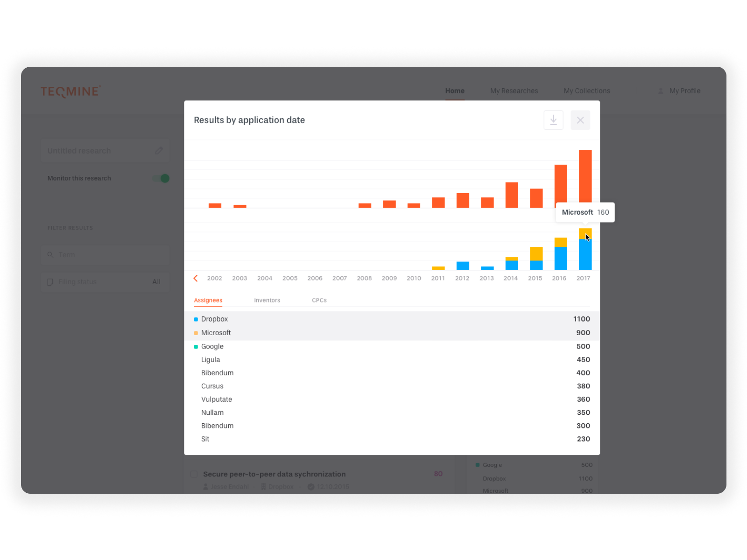Click the Microsoft 160 tooltip

(585, 212)
